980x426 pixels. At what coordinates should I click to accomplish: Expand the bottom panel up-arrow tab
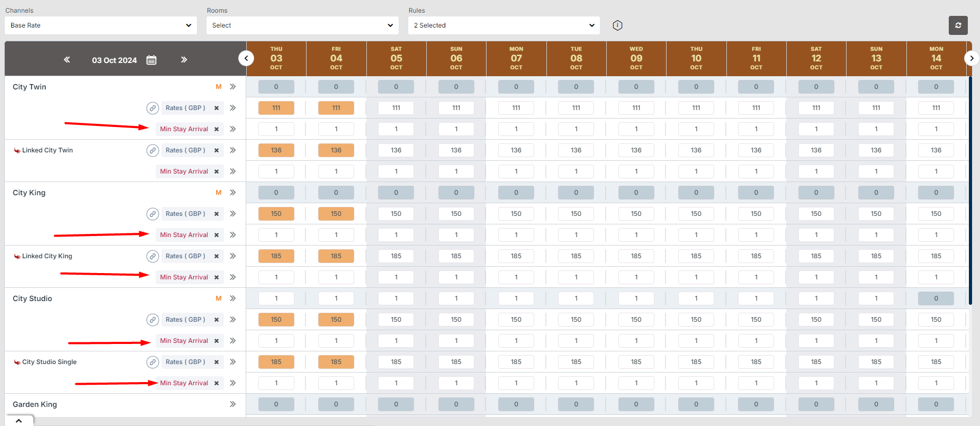point(19,421)
